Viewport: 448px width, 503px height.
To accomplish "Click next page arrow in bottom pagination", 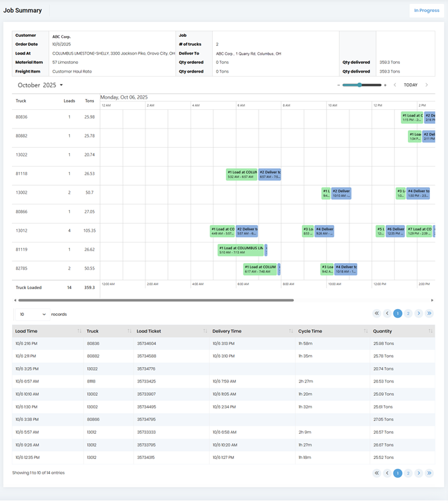I will [419, 473].
